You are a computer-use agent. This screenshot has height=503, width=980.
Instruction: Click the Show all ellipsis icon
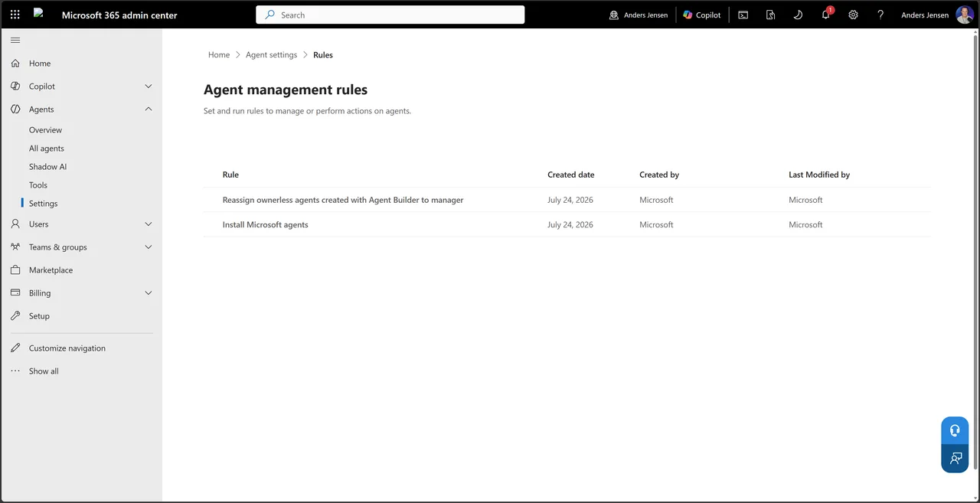pyautogui.click(x=15, y=371)
